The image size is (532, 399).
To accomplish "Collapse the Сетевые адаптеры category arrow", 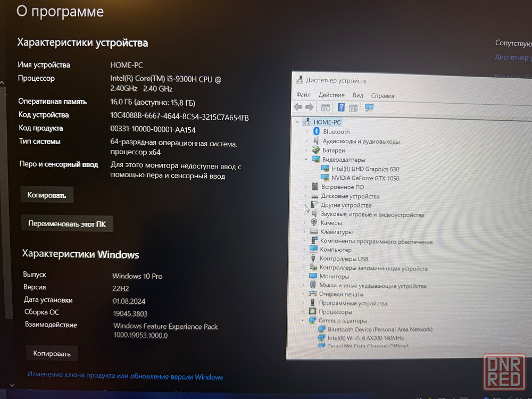I will point(303,320).
